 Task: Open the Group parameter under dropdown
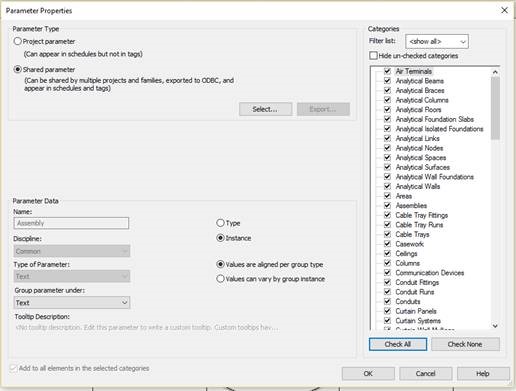(x=72, y=303)
